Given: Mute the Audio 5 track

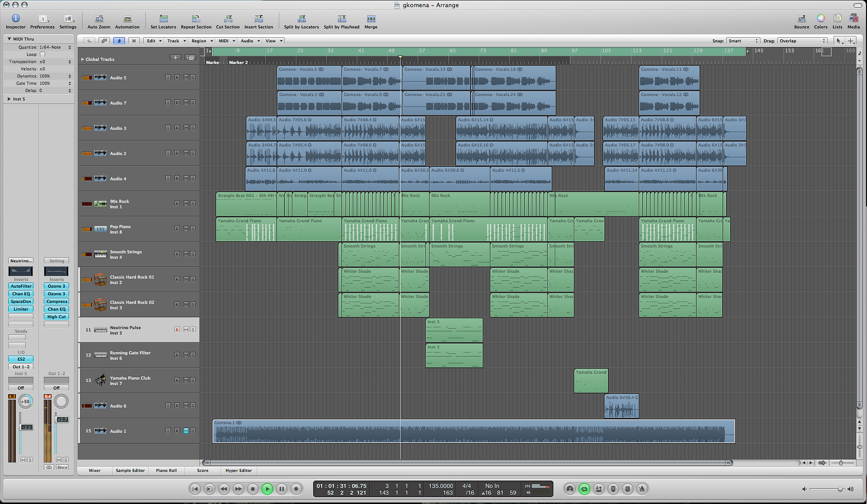Looking at the screenshot, I should (x=186, y=77).
